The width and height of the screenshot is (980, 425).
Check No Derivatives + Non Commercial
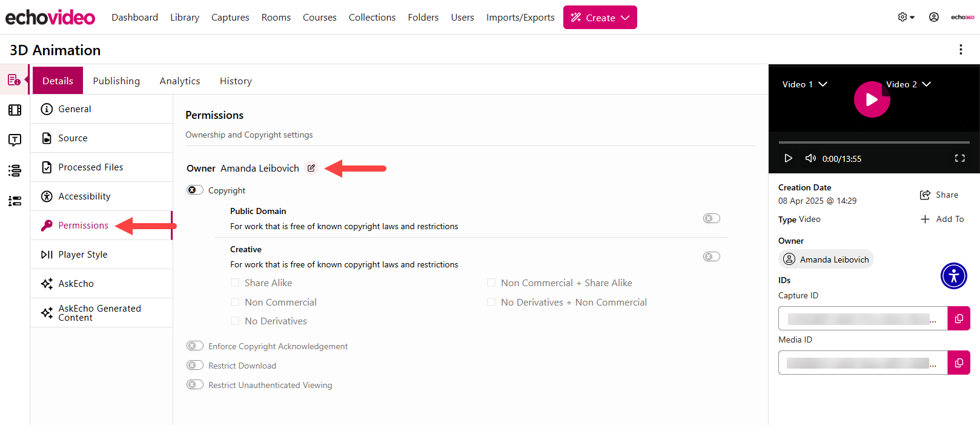click(491, 302)
